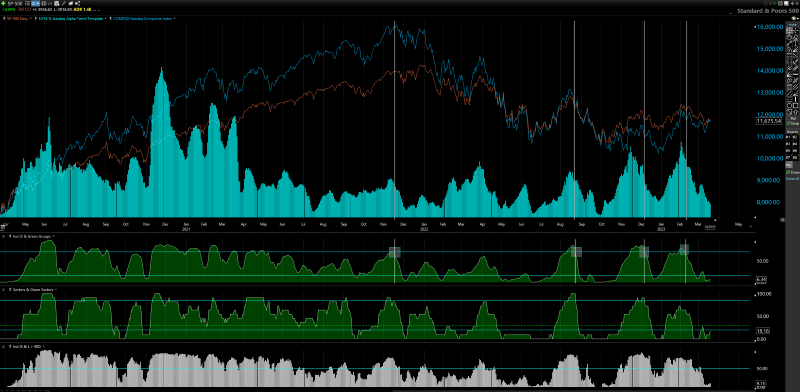The image size is (800, 392).
Task: Load saved drawing set #7
Action: (x=788, y=157)
